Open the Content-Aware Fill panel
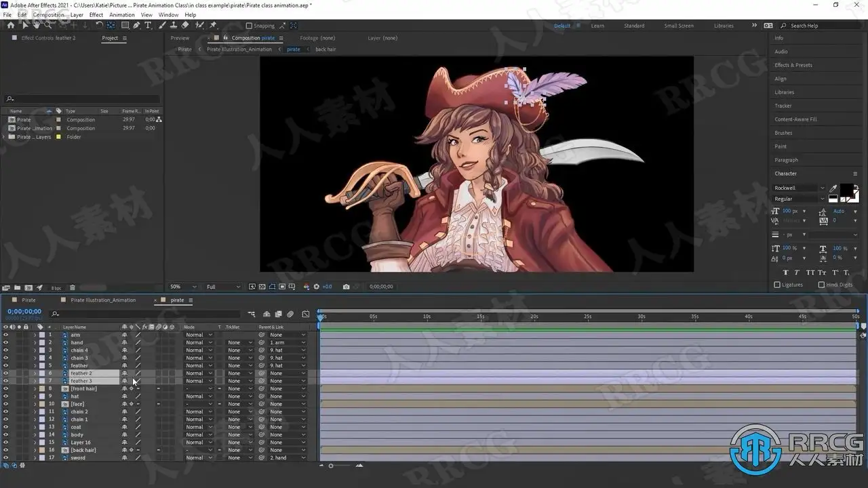This screenshot has height=488, width=868. [x=795, y=119]
